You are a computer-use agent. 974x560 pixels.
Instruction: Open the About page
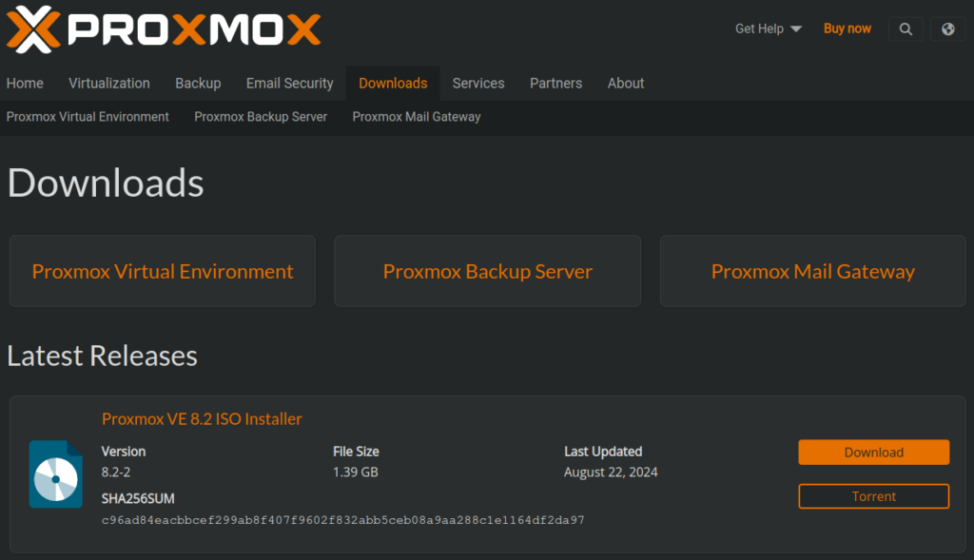click(x=625, y=83)
